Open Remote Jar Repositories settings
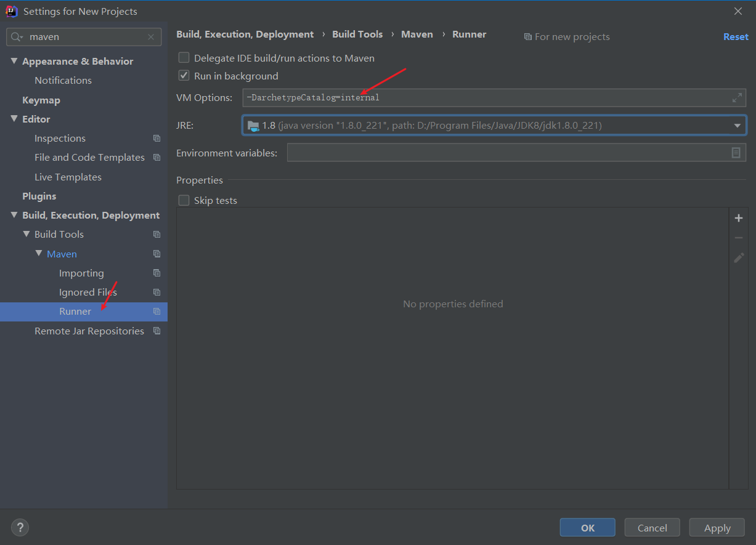The image size is (756, 545). (89, 331)
